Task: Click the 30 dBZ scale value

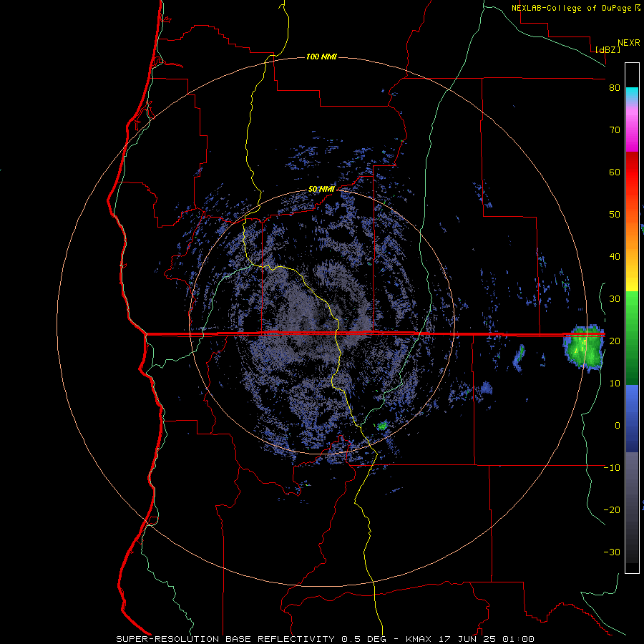Action: click(615, 298)
